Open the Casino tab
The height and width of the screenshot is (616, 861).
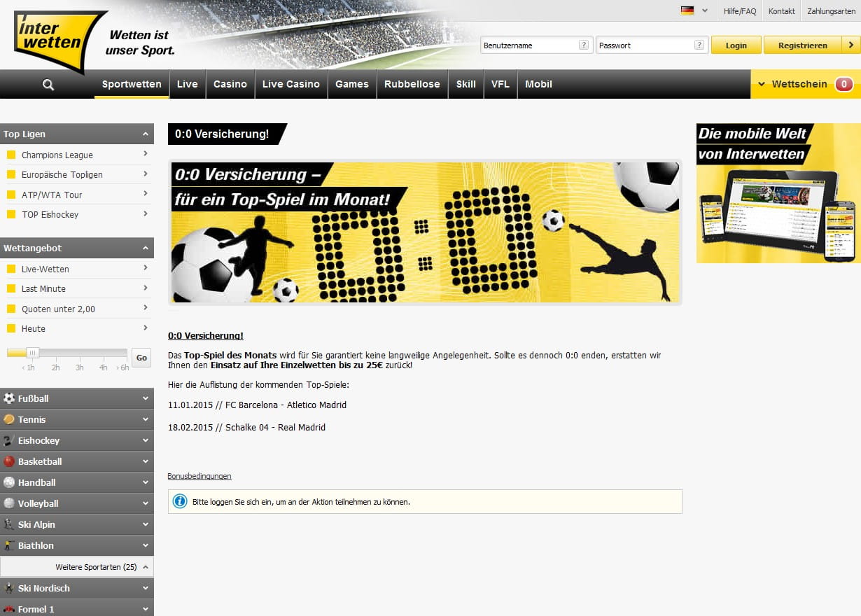click(x=230, y=84)
